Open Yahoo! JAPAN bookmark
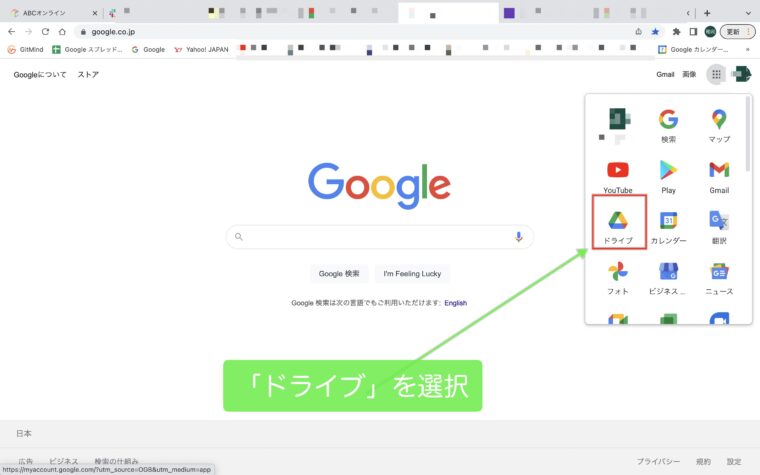The height and width of the screenshot is (475, 760). tap(202, 49)
